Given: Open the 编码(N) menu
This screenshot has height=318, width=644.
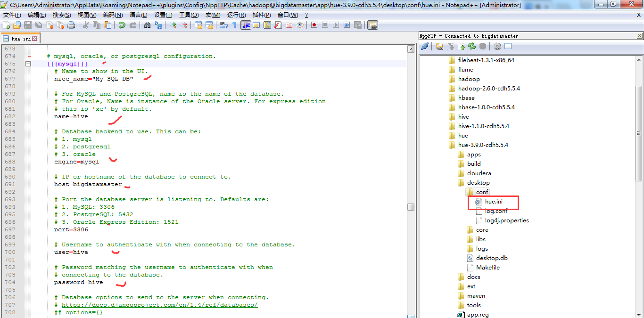Looking at the screenshot, I should pos(113,15).
